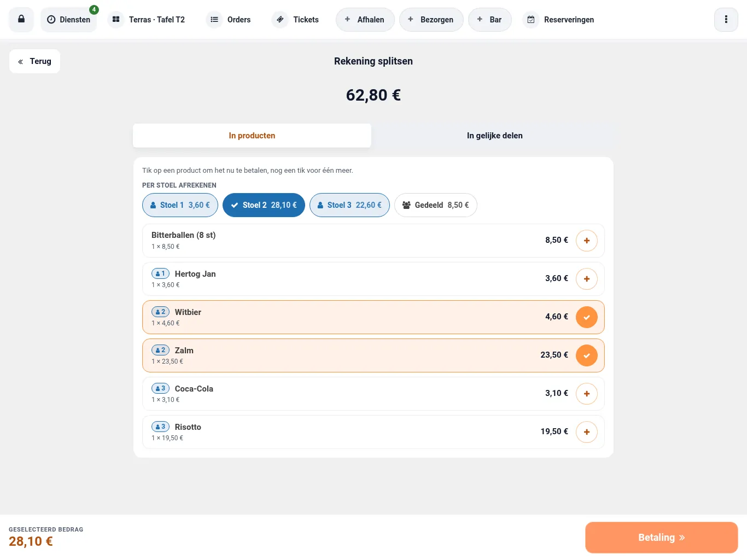Click the PER STOEL AFREKENEN label
This screenshot has width=747, height=560.
click(179, 185)
